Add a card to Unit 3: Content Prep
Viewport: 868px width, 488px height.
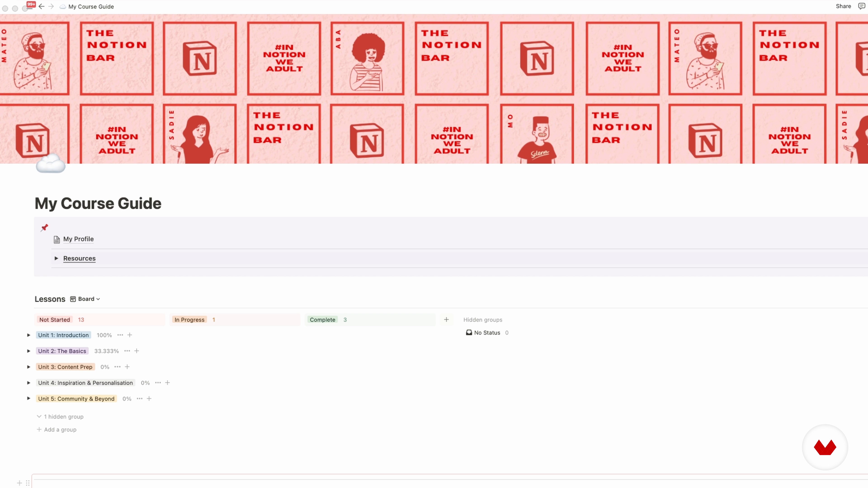pos(127,367)
